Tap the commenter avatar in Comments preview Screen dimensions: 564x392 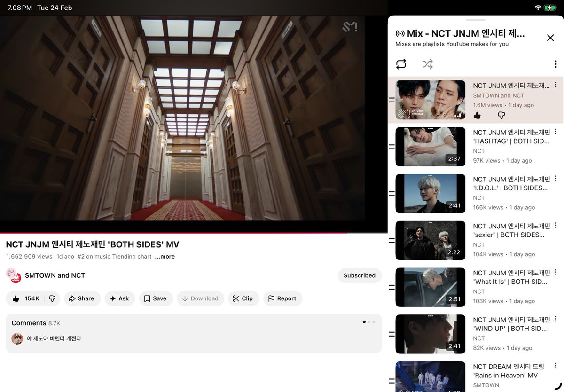17,338
